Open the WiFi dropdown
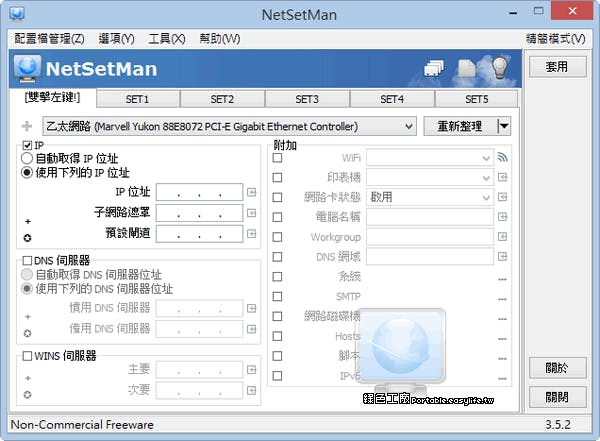The width and height of the screenshot is (600, 441). pyautogui.click(x=430, y=157)
